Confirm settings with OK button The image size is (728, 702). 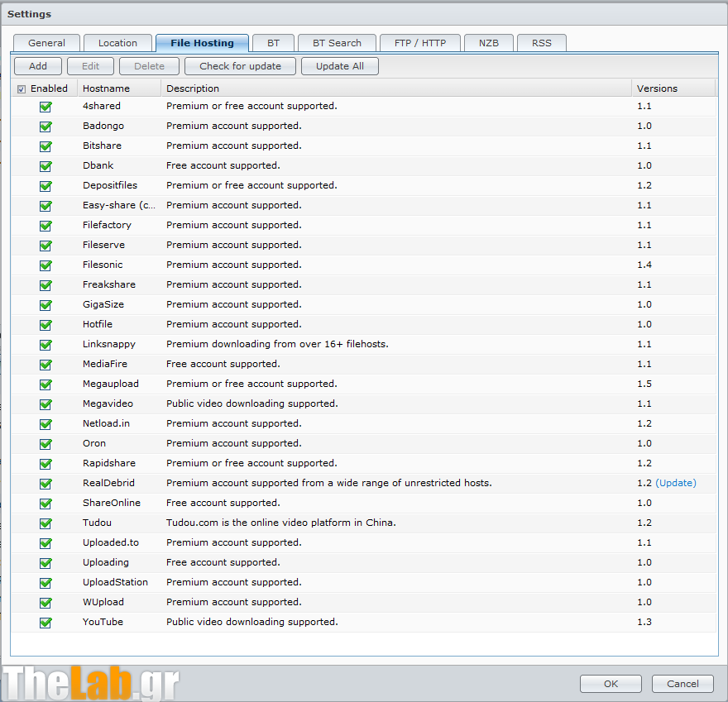[611, 684]
